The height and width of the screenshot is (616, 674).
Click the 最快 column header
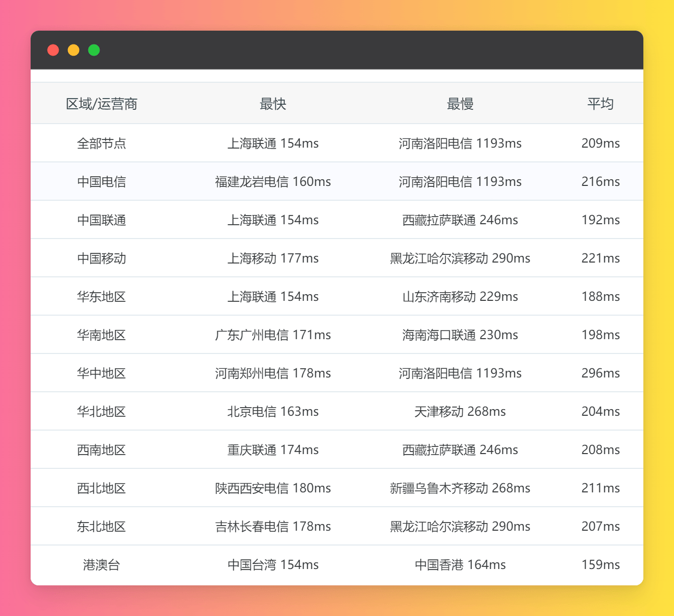click(273, 104)
